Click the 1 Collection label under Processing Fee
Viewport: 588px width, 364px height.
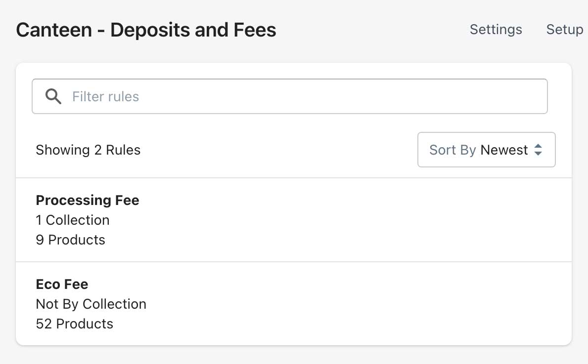tap(72, 220)
